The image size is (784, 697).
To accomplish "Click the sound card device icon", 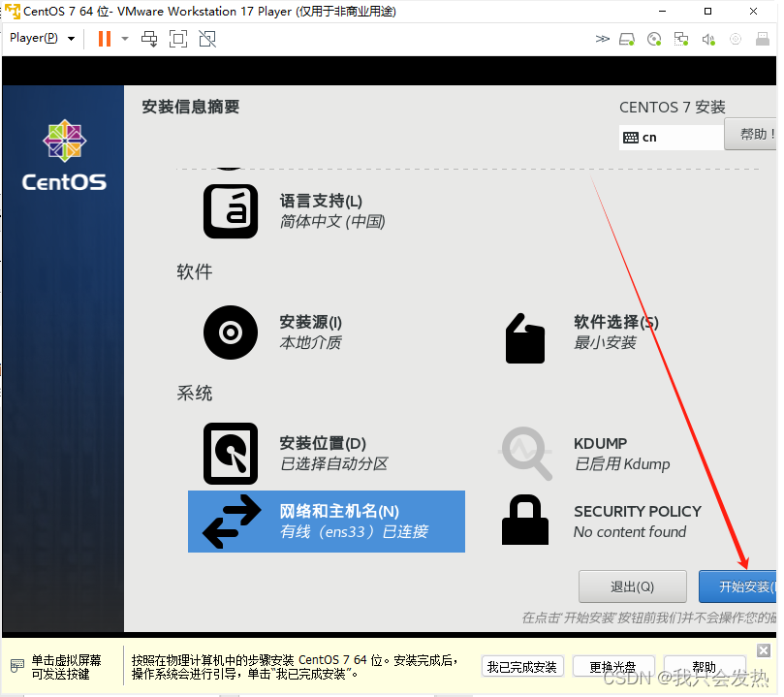I will (708, 39).
